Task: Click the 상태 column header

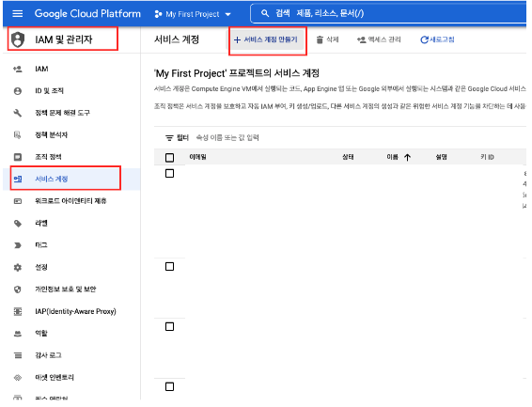Action: click(348, 157)
